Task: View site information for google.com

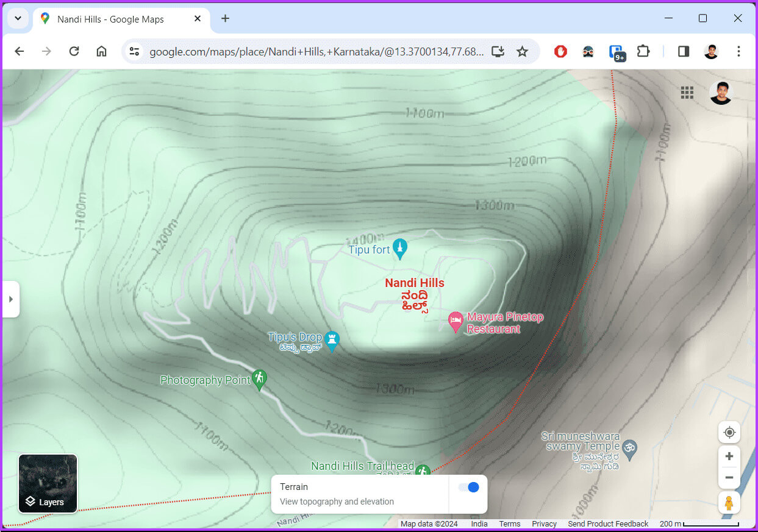Action: (134, 52)
